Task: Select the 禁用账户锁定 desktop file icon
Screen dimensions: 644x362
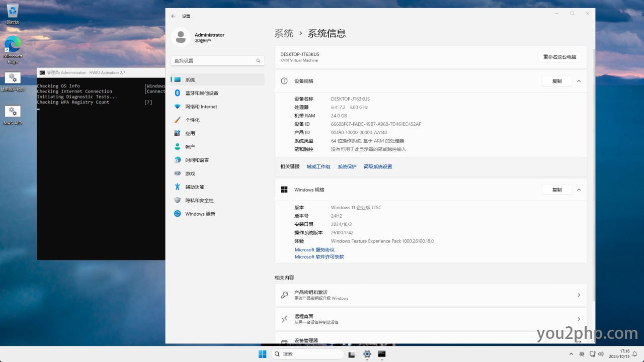Action: click(x=13, y=81)
